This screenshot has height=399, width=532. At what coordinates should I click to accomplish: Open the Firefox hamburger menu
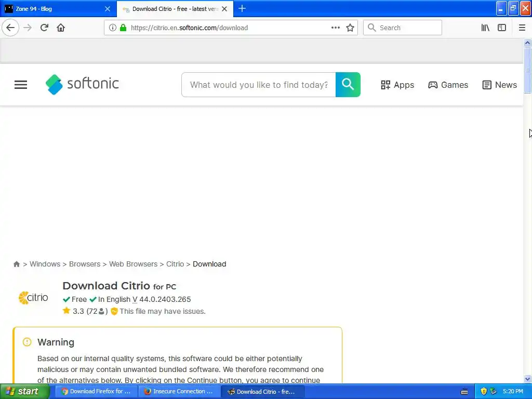pyautogui.click(x=522, y=28)
